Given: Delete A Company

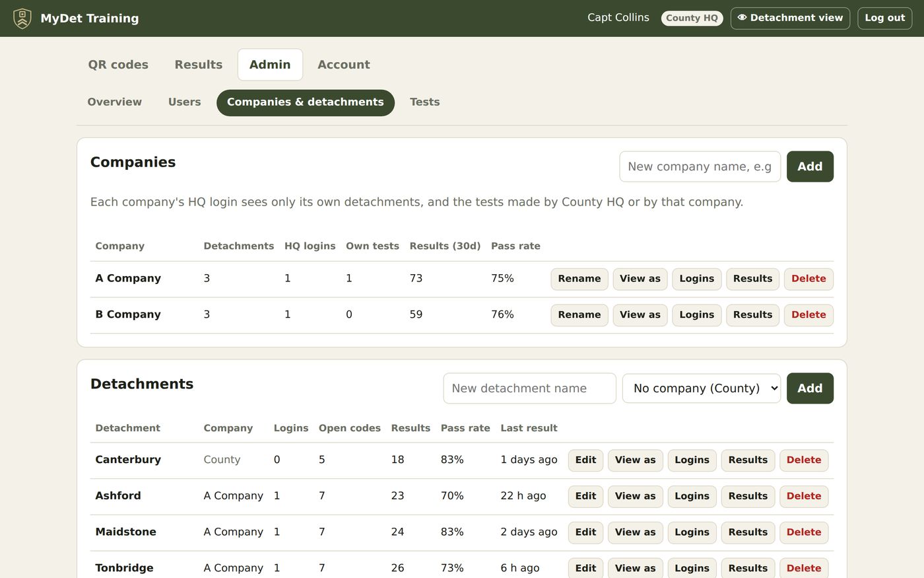Looking at the screenshot, I should click(x=808, y=279).
